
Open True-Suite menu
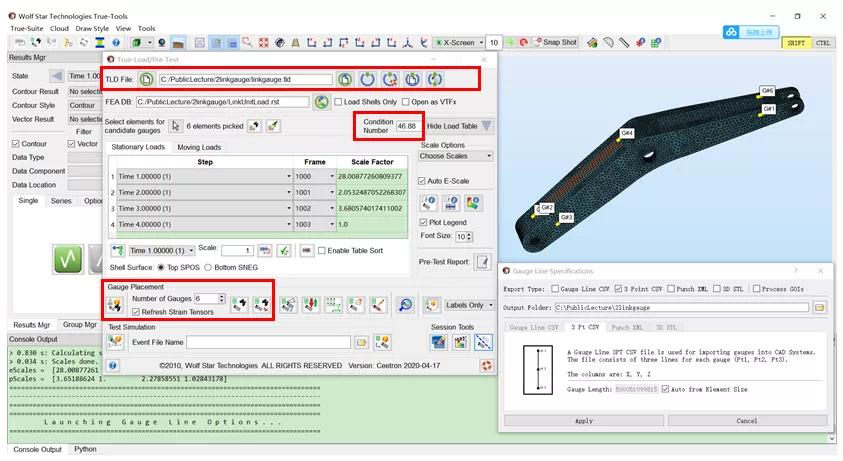click(26, 29)
